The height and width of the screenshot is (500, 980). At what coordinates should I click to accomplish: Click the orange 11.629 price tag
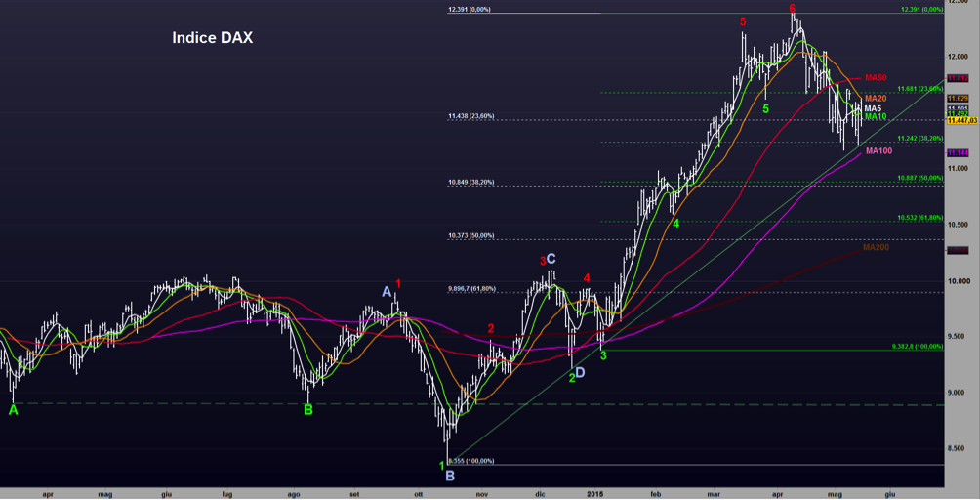[958, 99]
